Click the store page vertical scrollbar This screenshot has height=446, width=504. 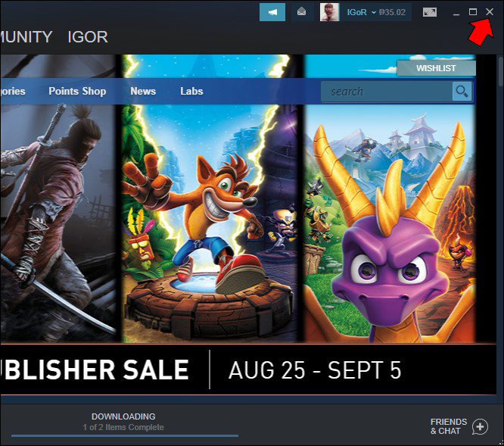pyautogui.click(x=500, y=71)
